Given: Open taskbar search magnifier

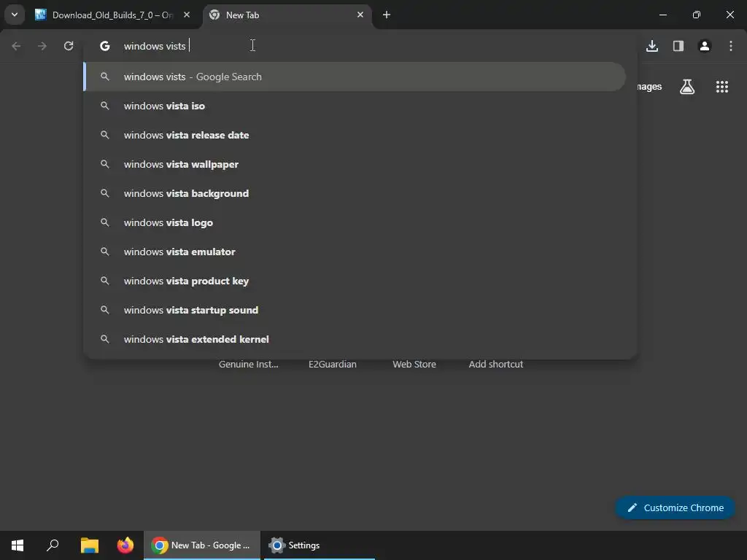Looking at the screenshot, I should 53,545.
